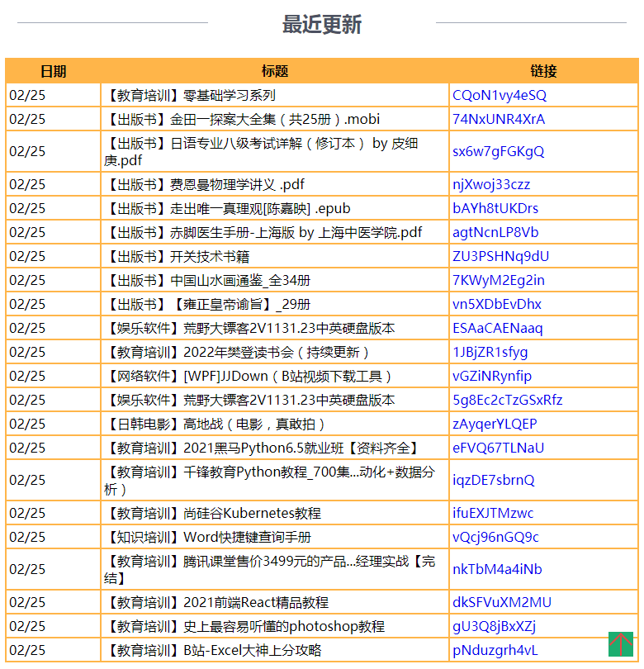The width and height of the screenshot is (644, 669).
Task: Open link vQcj96nGQ9c
Action: click(495, 537)
